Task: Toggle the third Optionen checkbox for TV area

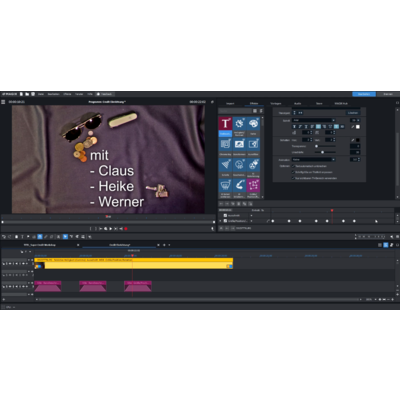Action: (x=293, y=178)
